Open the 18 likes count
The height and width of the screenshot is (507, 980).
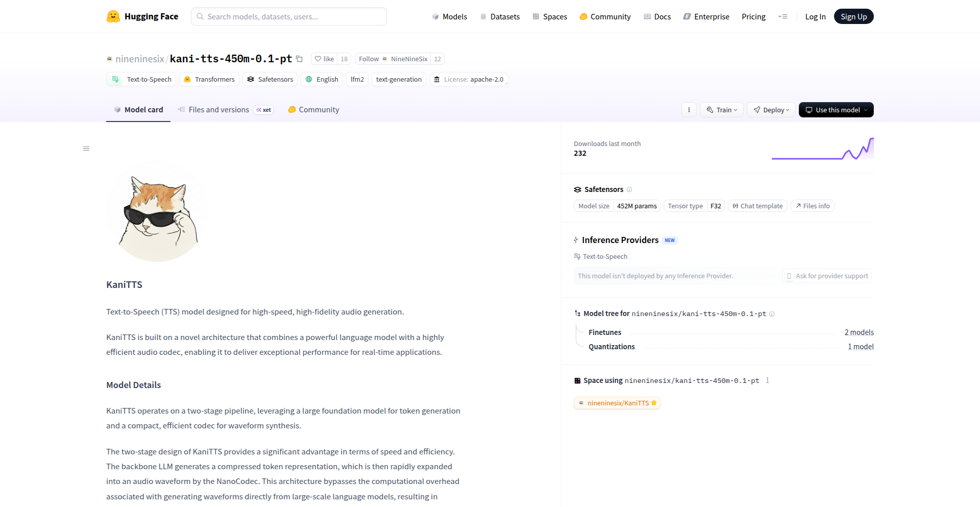click(344, 59)
